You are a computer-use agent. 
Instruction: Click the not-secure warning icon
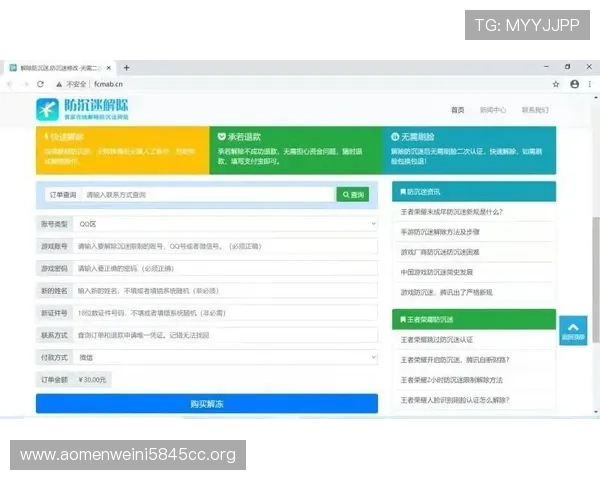click(x=59, y=84)
